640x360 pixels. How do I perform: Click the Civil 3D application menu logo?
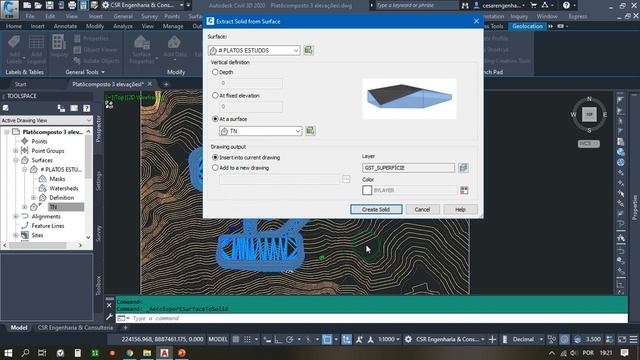tap(9, 8)
